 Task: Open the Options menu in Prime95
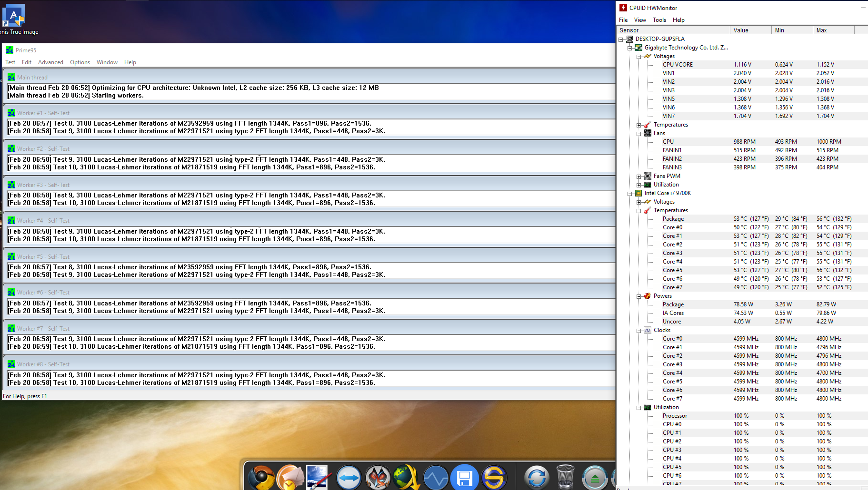[80, 62]
